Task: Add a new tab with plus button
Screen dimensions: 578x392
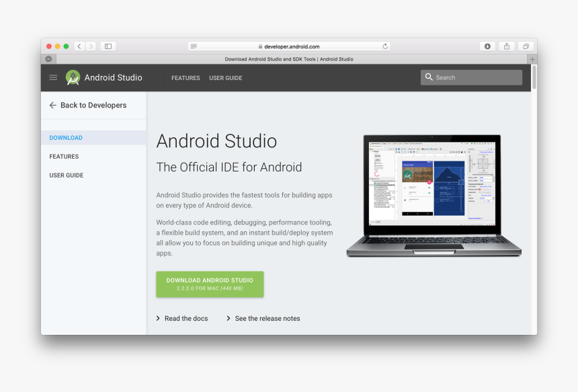Action: (x=532, y=59)
